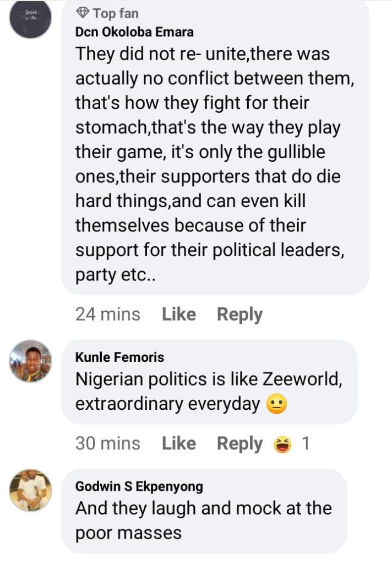Click the Top fan diamond badge icon
Image resolution: width=392 pixels, height=564 pixels.
[x=83, y=13]
